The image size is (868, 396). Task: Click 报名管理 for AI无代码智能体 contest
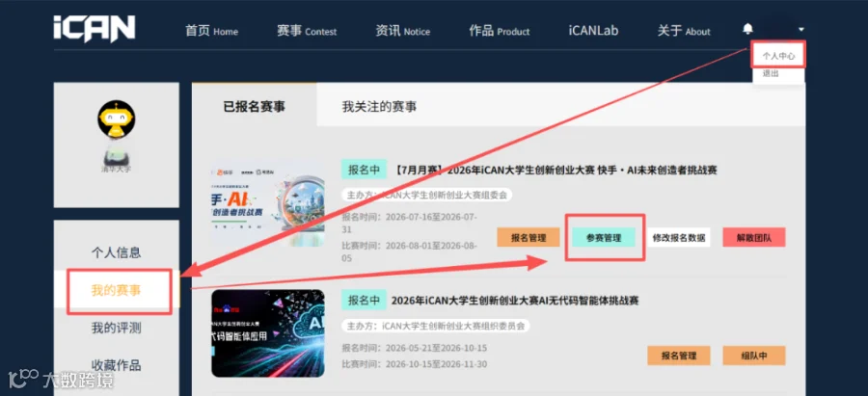coord(679,356)
